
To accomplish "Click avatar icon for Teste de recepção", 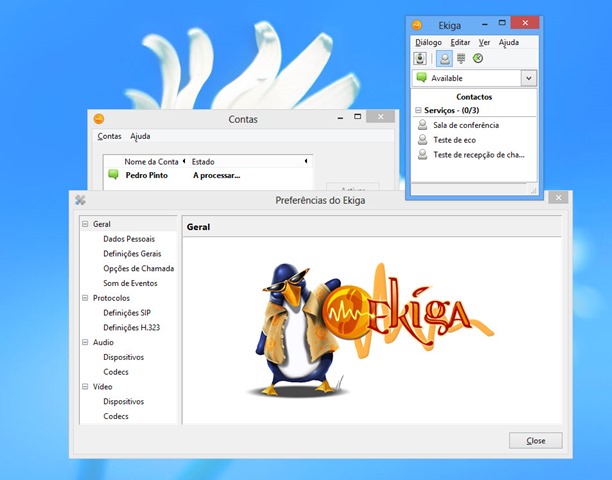I will coord(422,155).
